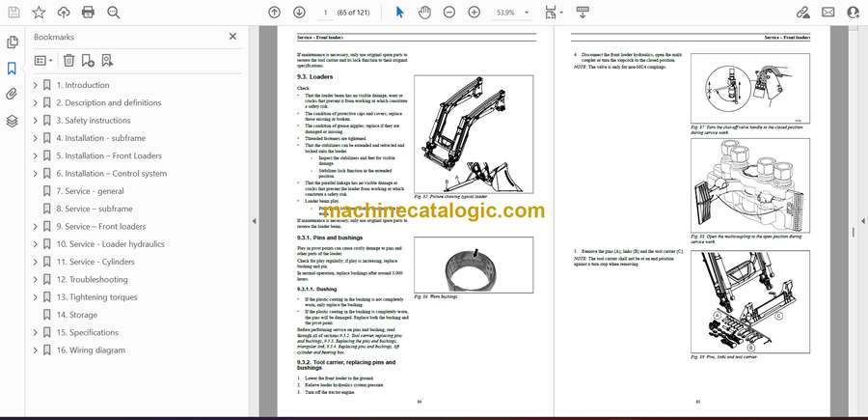Toggle the Bookmarks panel icon

[x=13, y=69]
